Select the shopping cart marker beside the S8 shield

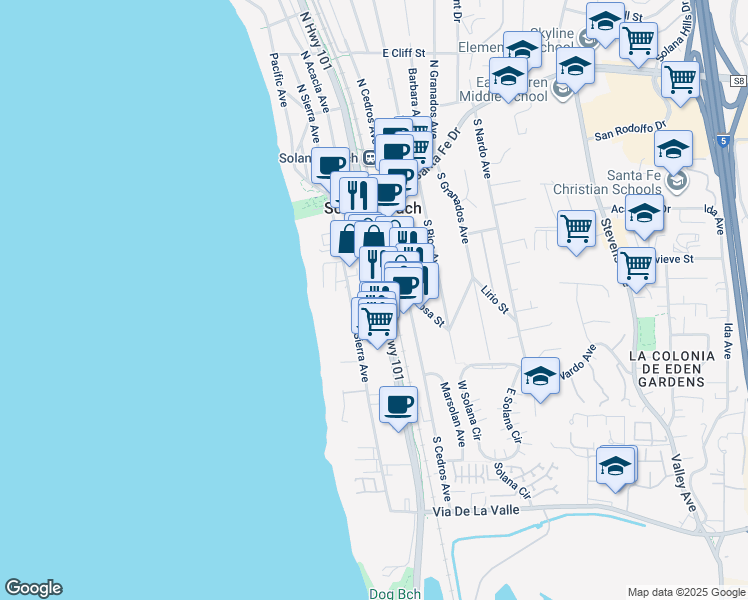click(x=680, y=79)
